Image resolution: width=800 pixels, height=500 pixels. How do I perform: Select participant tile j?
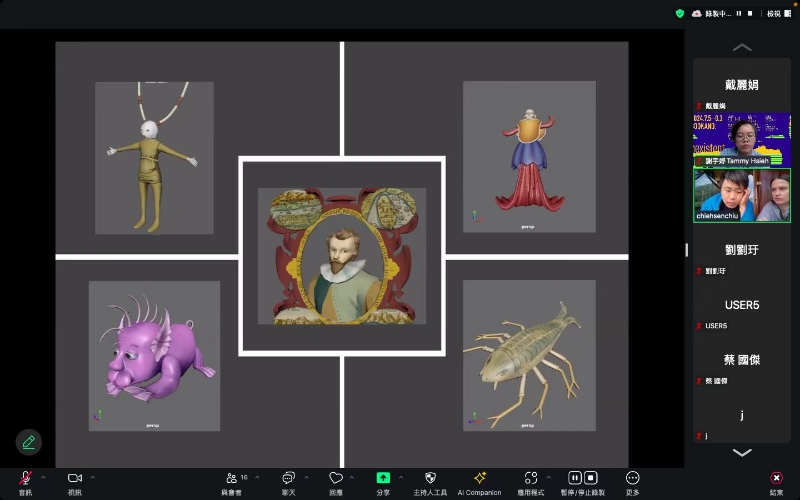click(x=742, y=415)
